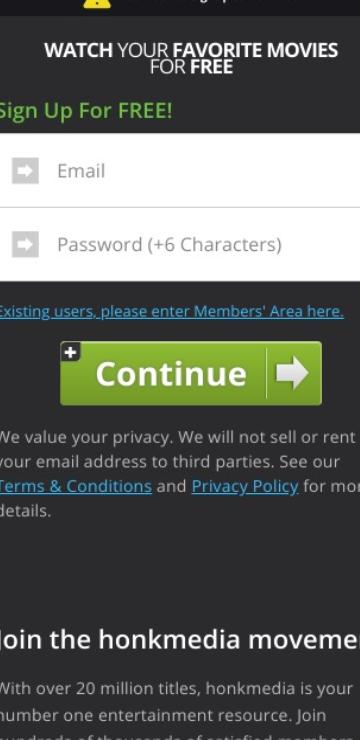The height and width of the screenshot is (740, 360).
Task: Click the word 'details.' below the links
Action: click(x=25, y=511)
